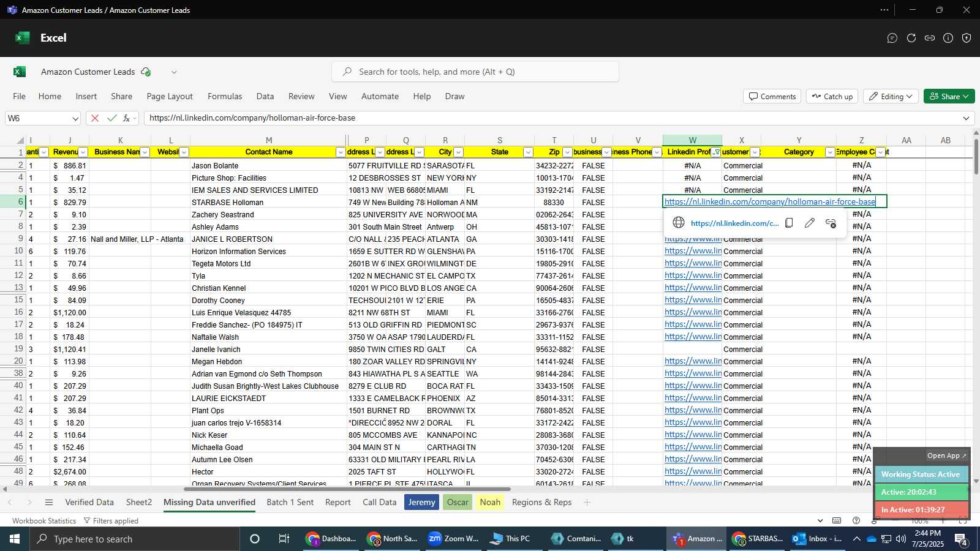This screenshot has width=980, height=551.
Task: Select column W header
Action: 692,140
